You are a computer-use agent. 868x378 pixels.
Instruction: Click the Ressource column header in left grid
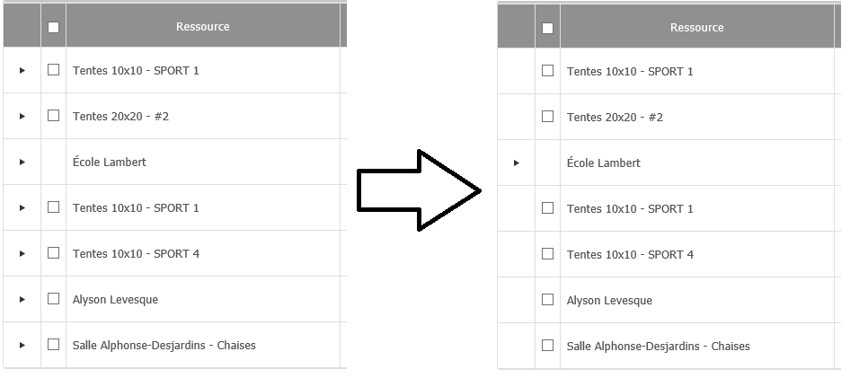click(202, 27)
